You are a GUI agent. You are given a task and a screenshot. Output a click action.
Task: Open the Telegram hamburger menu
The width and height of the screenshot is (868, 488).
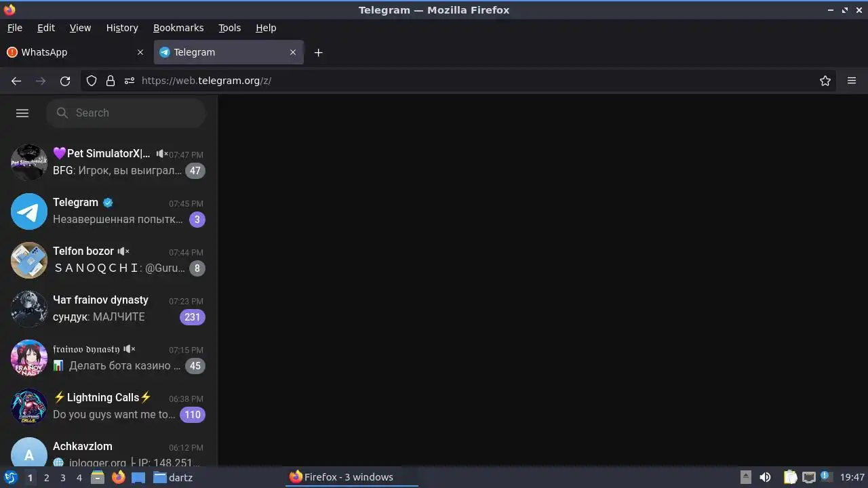click(x=22, y=113)
